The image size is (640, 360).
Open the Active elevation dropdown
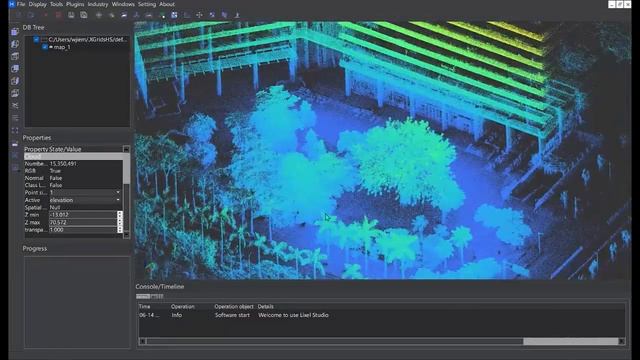tap(85, 200)
